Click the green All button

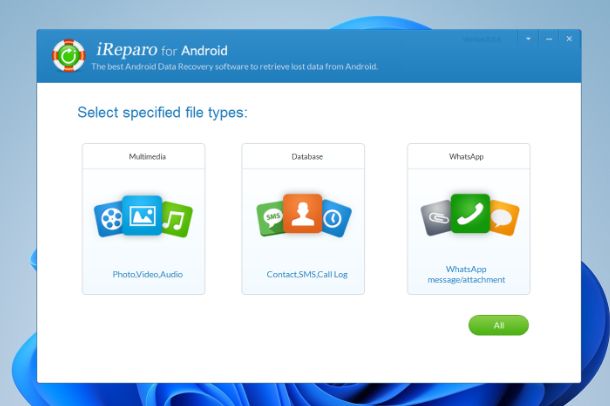(x=499, y=325)
